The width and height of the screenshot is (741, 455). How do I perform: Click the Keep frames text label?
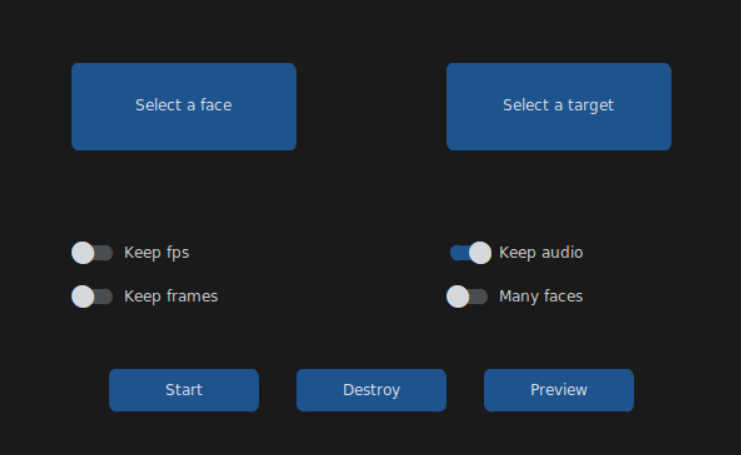coord(170,296)
